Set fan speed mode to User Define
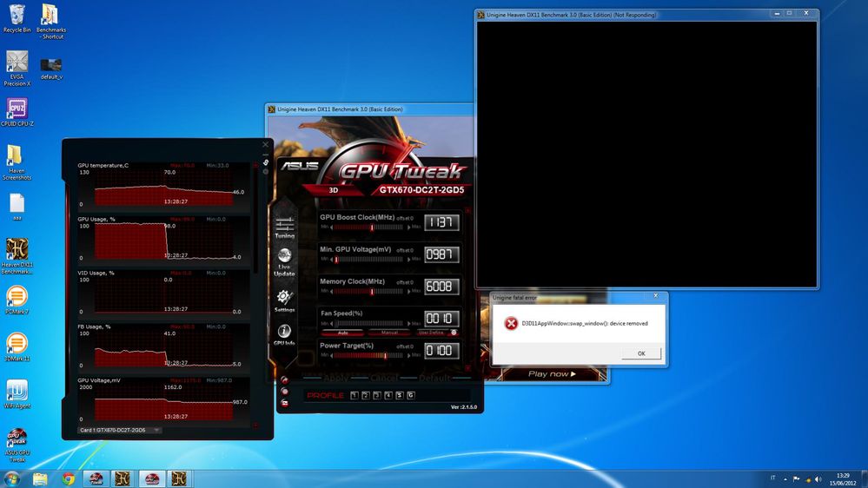 (431, 333)
